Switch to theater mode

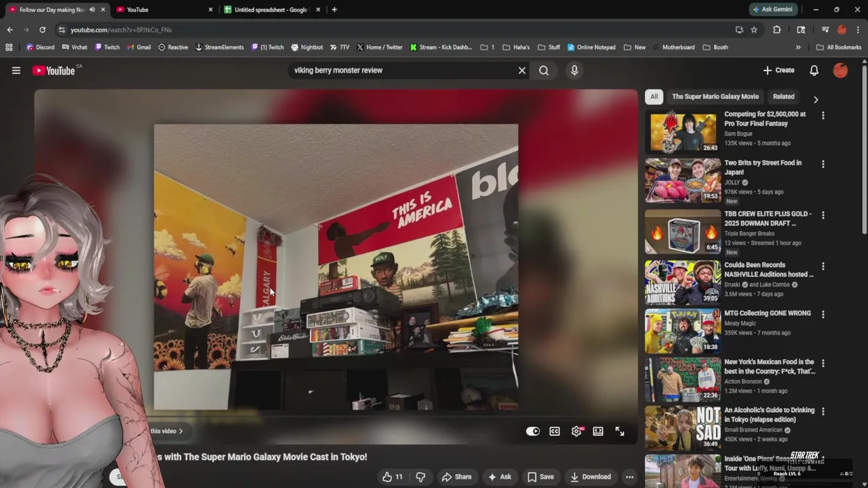pyautogui.click(x=598, y=431)
